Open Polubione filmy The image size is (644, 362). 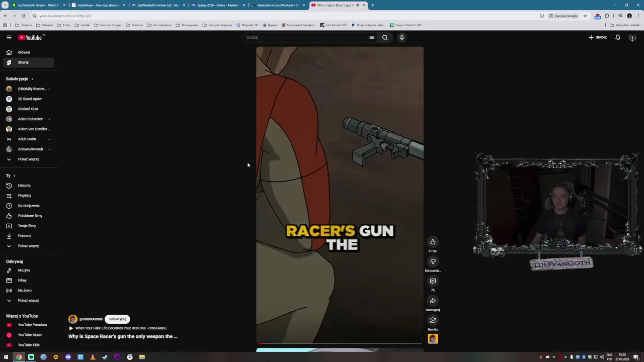pos(28,216)
